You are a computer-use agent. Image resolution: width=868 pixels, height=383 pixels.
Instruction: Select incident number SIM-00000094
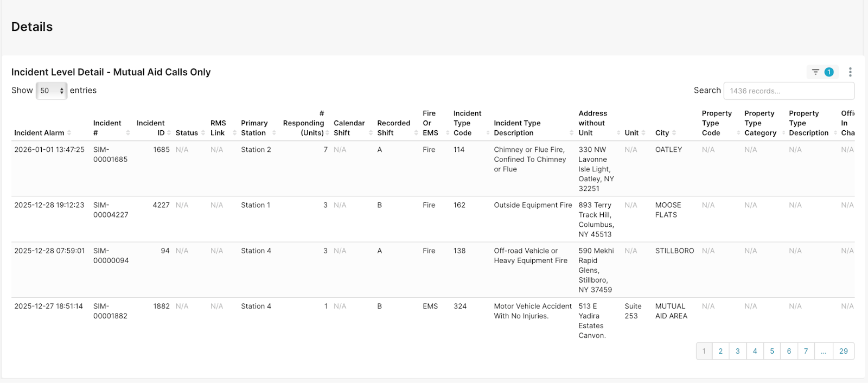click(111, 256)
